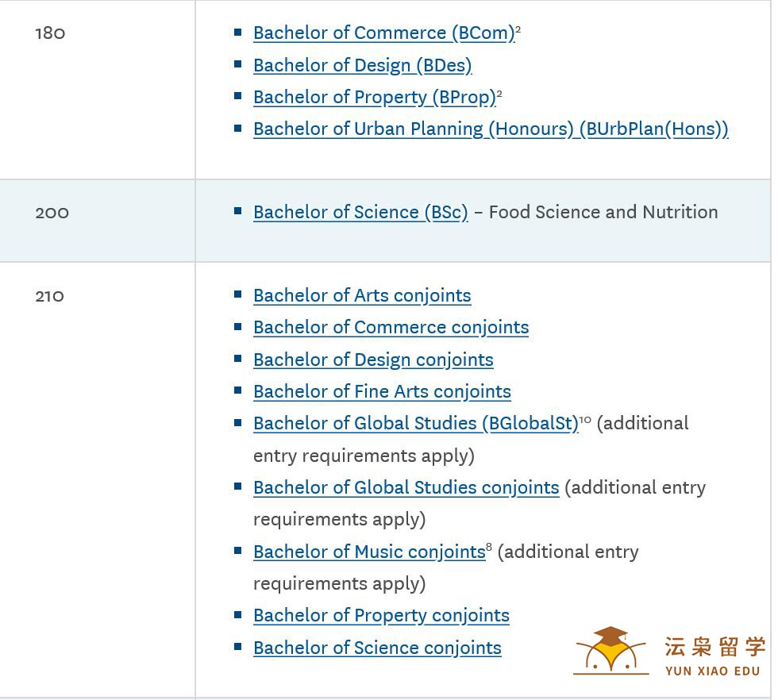
Task: Open Bachelor of Property conjoints link
Action: (381, 616)
